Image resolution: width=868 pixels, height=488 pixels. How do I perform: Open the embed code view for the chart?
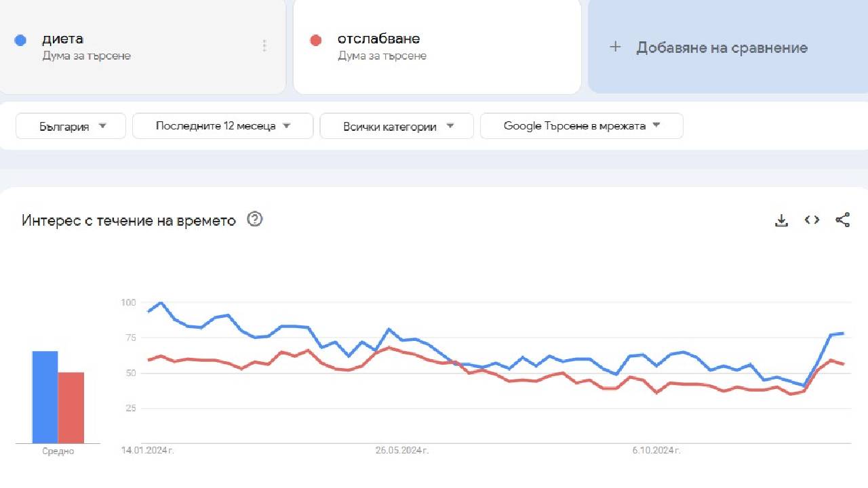(x=811, y=220)
